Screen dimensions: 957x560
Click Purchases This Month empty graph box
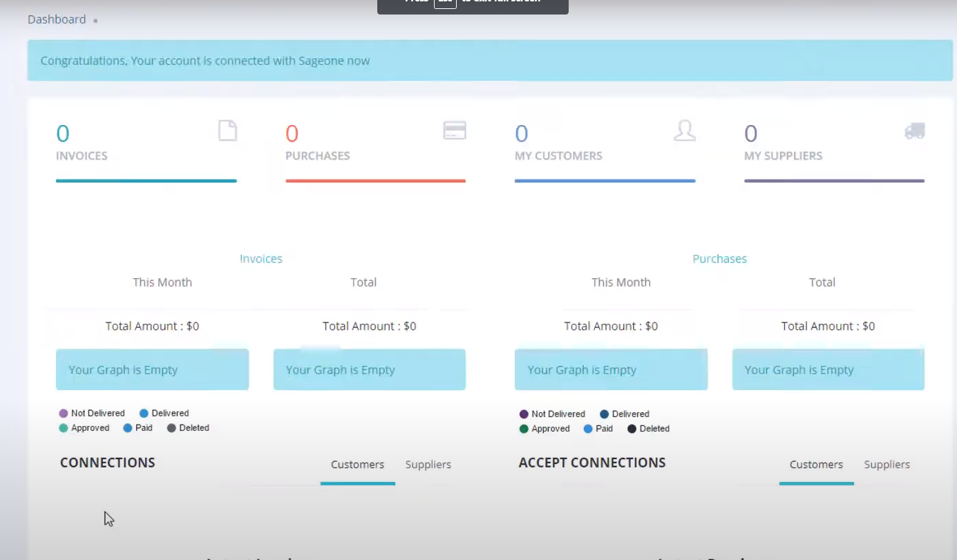(611, 369)
